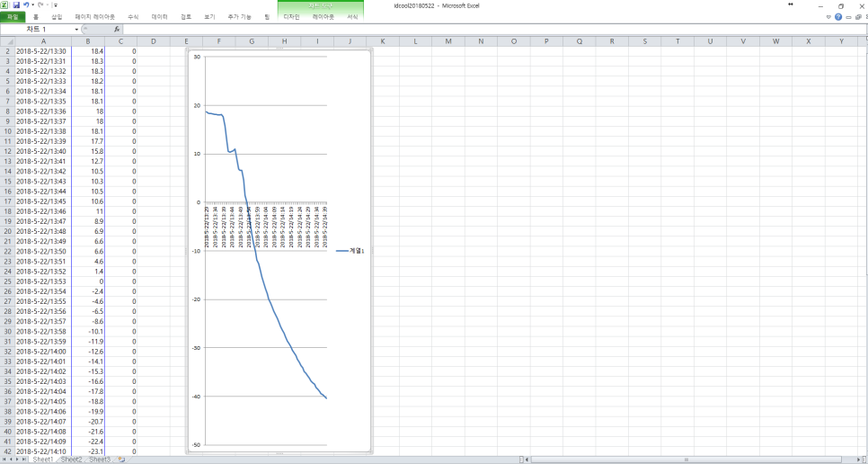Click cell containing 2018-5-22/13:30
The width and height of the screenshot is (868, 464).
43,51
